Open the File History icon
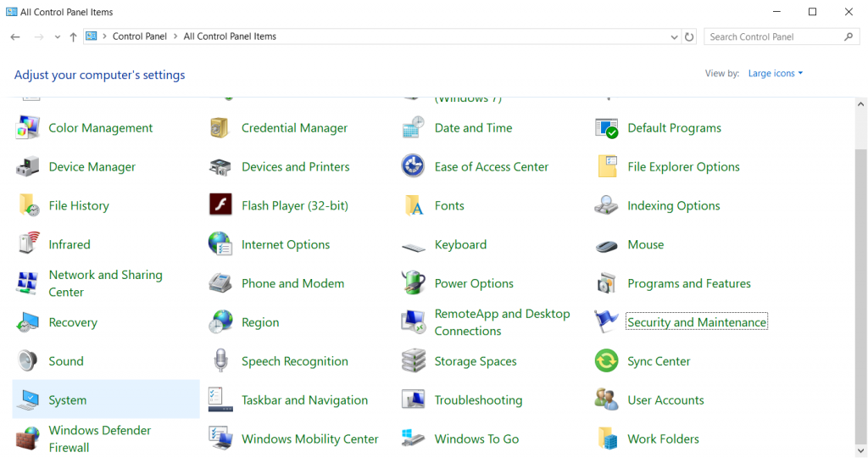This screenshot has height=458, width=868. coord(29,205)
